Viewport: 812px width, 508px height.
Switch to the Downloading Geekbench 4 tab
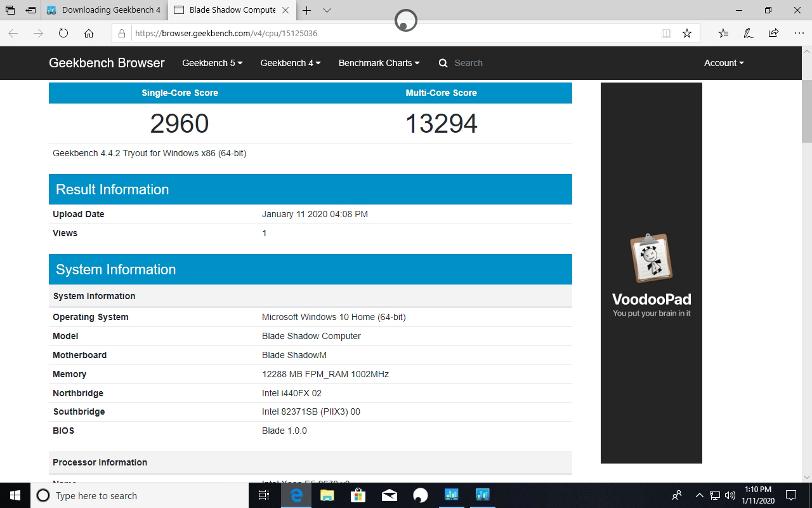coord(105,10)
